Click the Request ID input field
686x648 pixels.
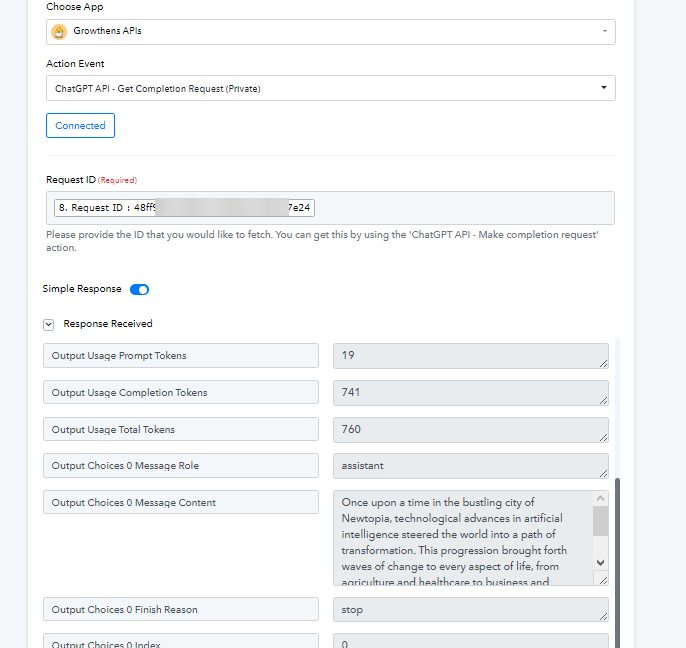point(330,208)
